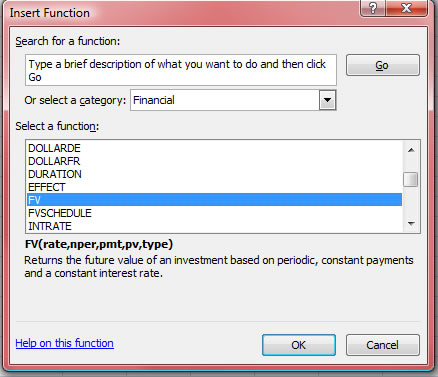This screenshot has height=377, width=438.
Task: Click the scrollbar up arrow
Action: (x=411, y=150)
